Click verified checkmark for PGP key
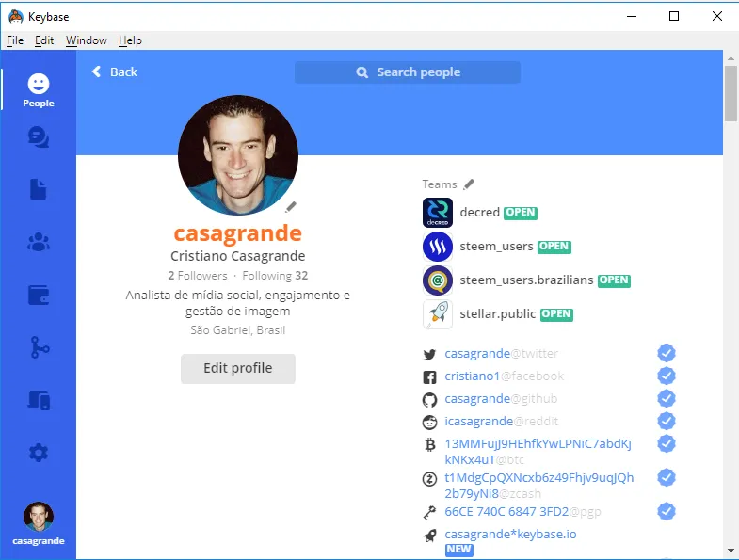 [x=667, y=511]
